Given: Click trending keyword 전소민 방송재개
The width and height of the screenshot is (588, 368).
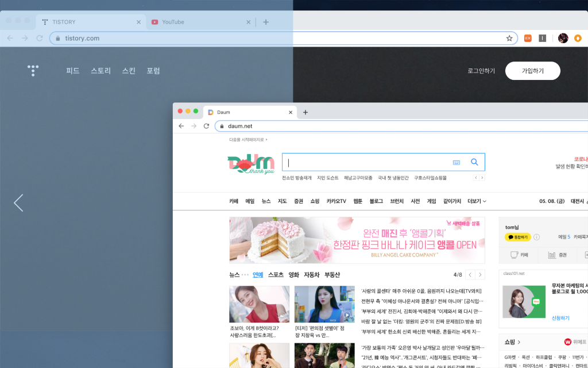Looking at the screenshot, I should click(297, 178).
